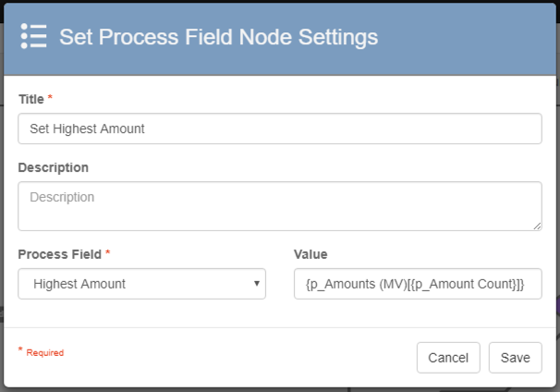Click the Description field label
This screenshot has height=392, width=560.
[x=53, y=167]
